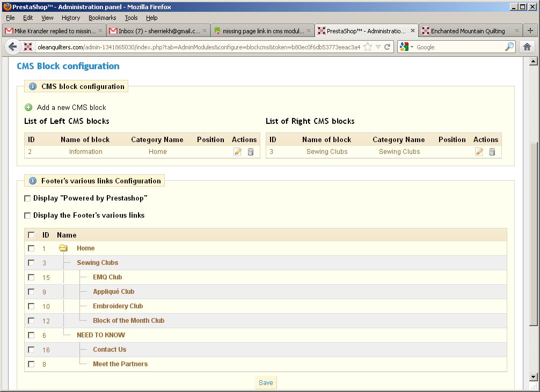
Task: Reload the page with the refresh icon
Action: 387,47
